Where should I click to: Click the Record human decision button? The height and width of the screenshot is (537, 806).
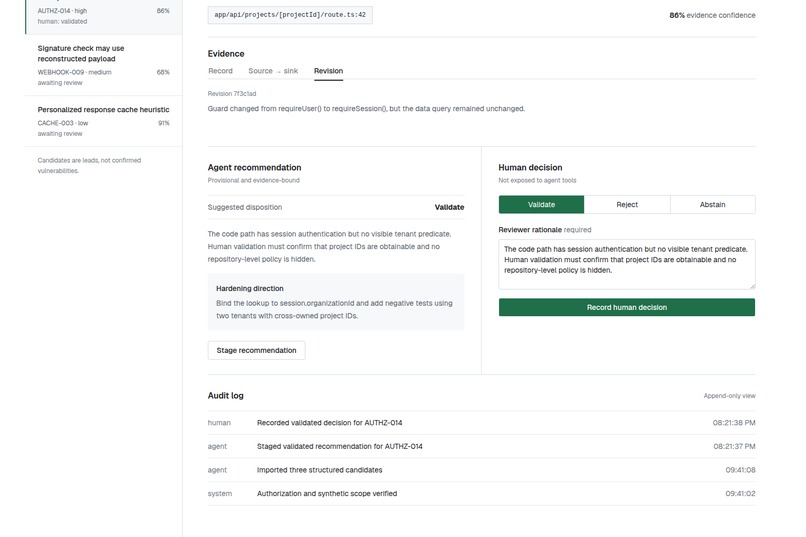pos(627,307)
